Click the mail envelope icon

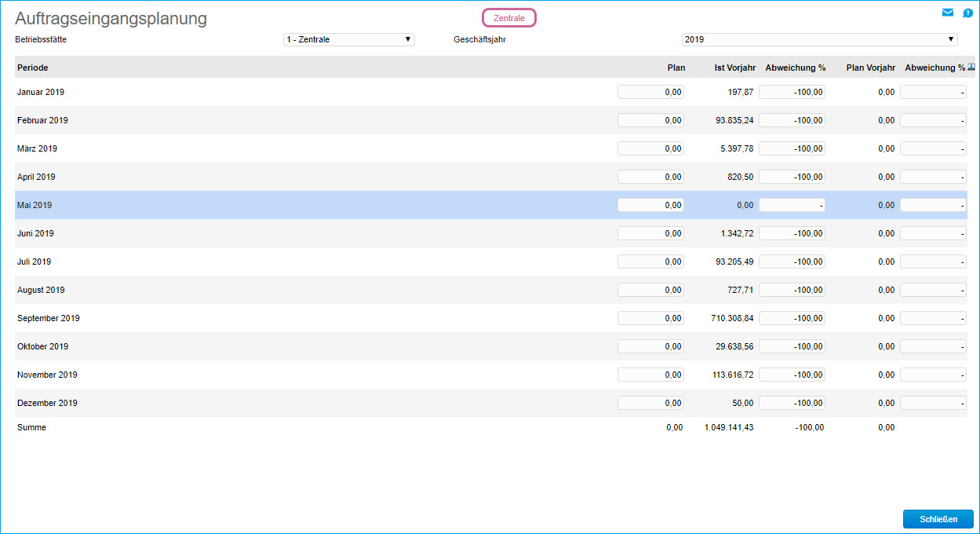click(x=948, y=13)
